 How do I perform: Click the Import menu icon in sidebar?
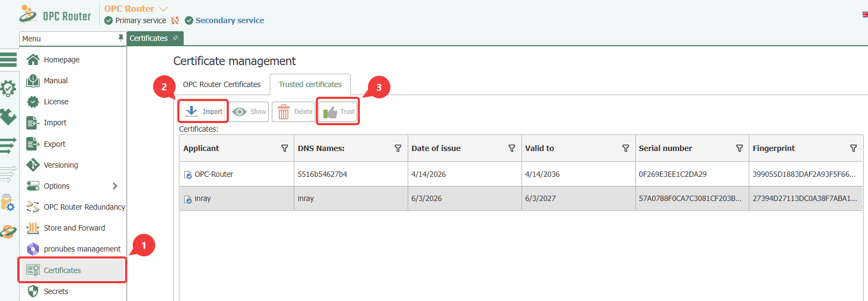pyautogui.click(x=33, y=123)
